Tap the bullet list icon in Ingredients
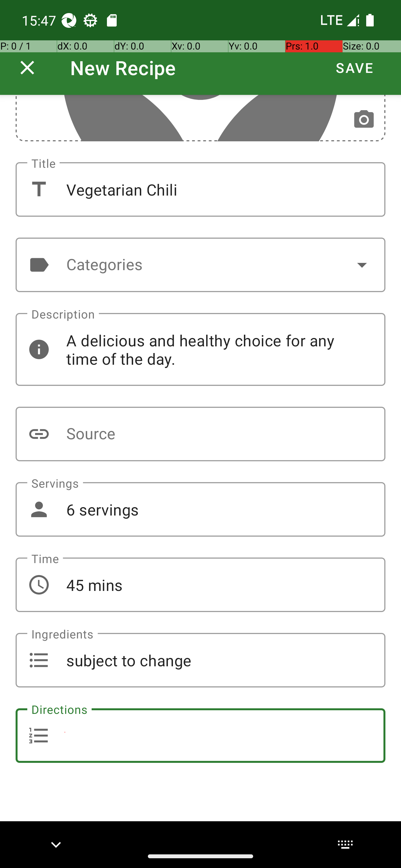Image resolution: width=401 pixels, height=868 pixels. 39,660
